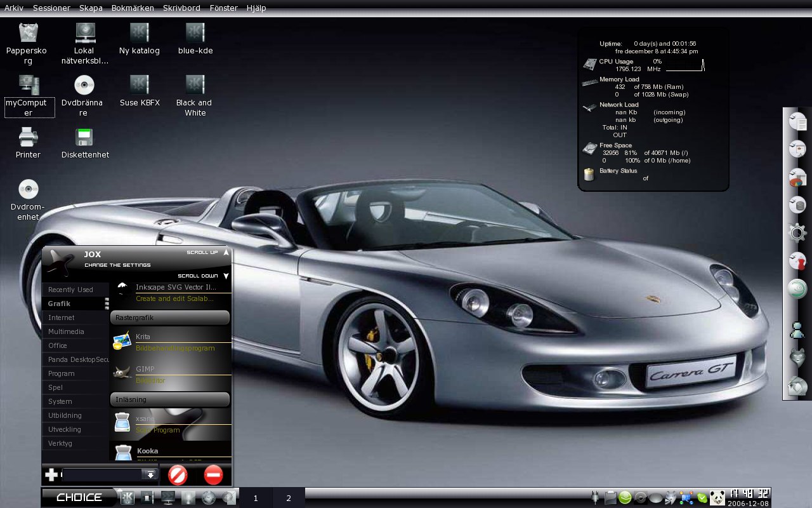
Task: Select the Printer desktop icon
Action: 28,143
